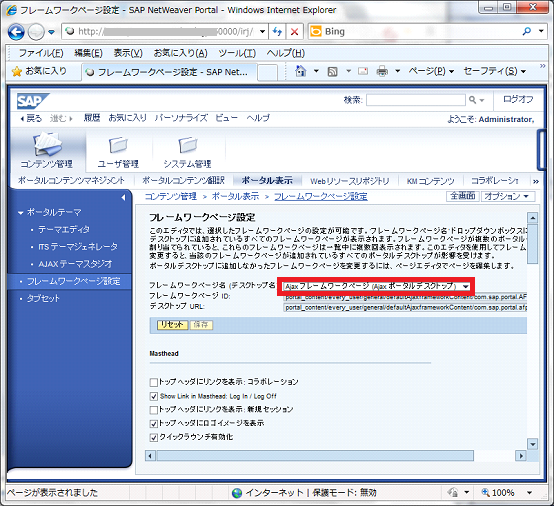Click the horizontal scrollbar right arrow
Screen dimensions: 554x506
(521, 456)
